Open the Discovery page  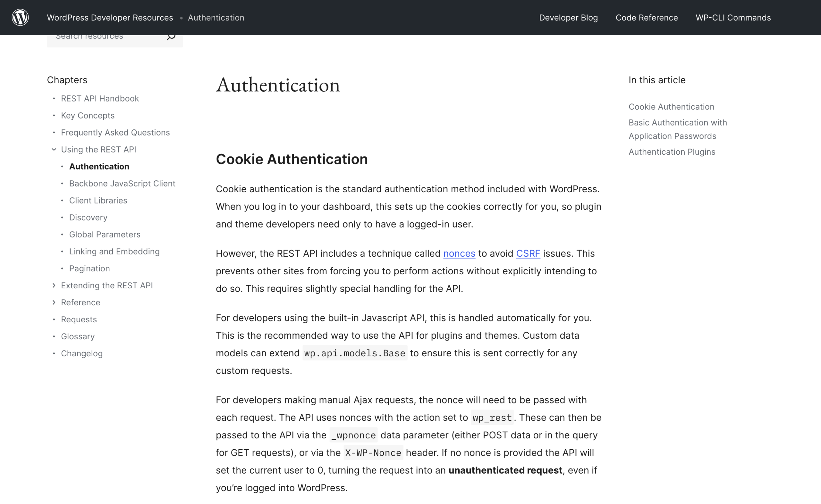pos(89,218)
